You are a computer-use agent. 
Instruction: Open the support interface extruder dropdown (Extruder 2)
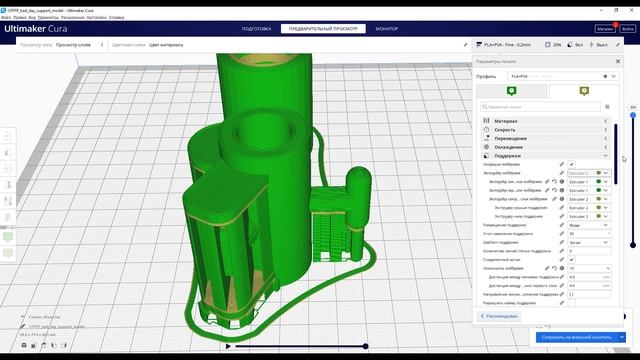pos(589,199)
